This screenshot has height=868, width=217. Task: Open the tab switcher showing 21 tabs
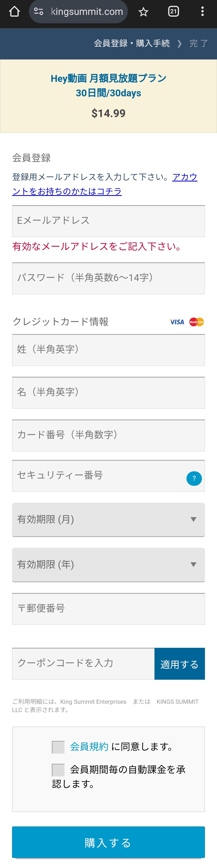tap(173, 12)
